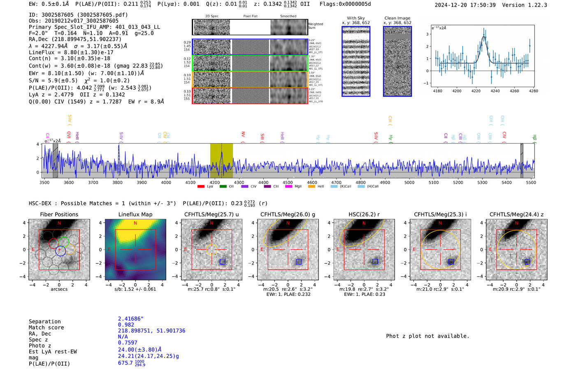Click the (H)CaII legend swatch
Viewport: 576px width, 392px height.
pyautogui.click(x=361, y=186)
